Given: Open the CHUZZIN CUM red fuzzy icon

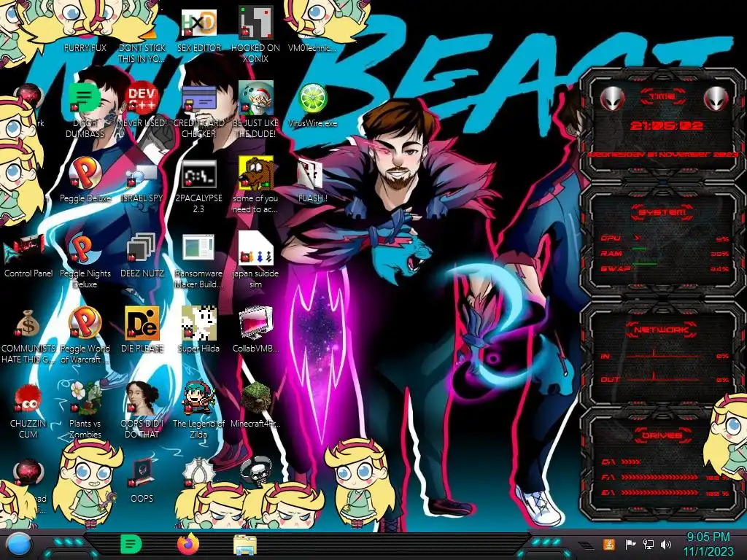Looking at the screenshot, I should [x=28, y=398].
